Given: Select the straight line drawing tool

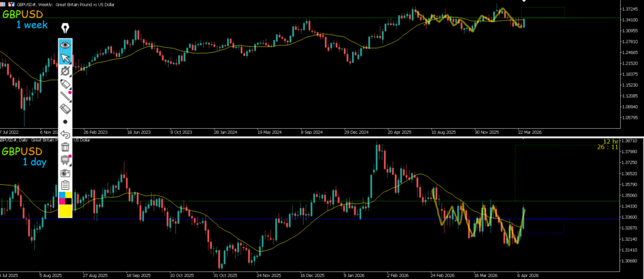Looking at the screenshot, I should (x=65, y=97).
